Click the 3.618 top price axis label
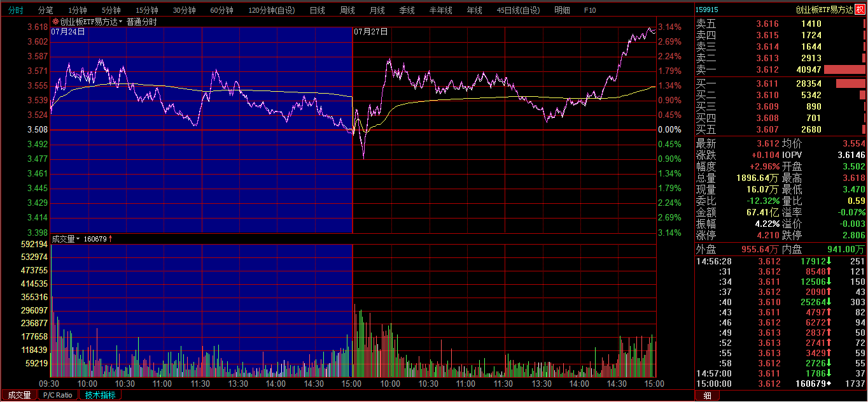The image size is (868, 402). pos(38,27)
